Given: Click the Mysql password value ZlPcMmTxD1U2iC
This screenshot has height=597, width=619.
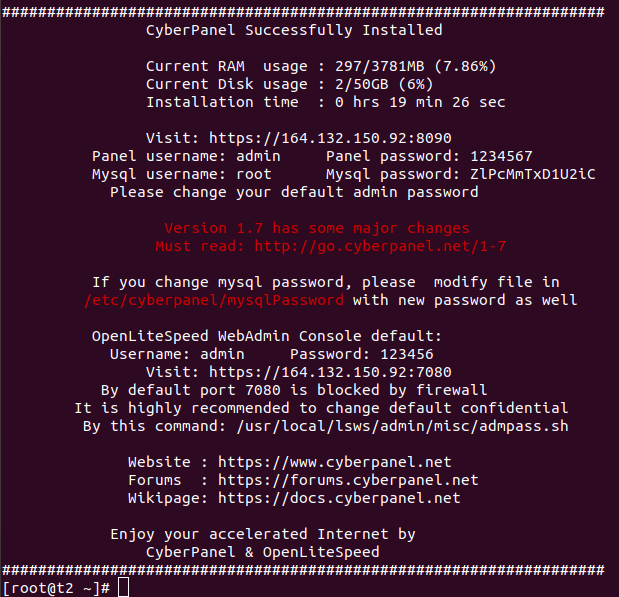Looking at the screenshot, I should pos(532,174).
